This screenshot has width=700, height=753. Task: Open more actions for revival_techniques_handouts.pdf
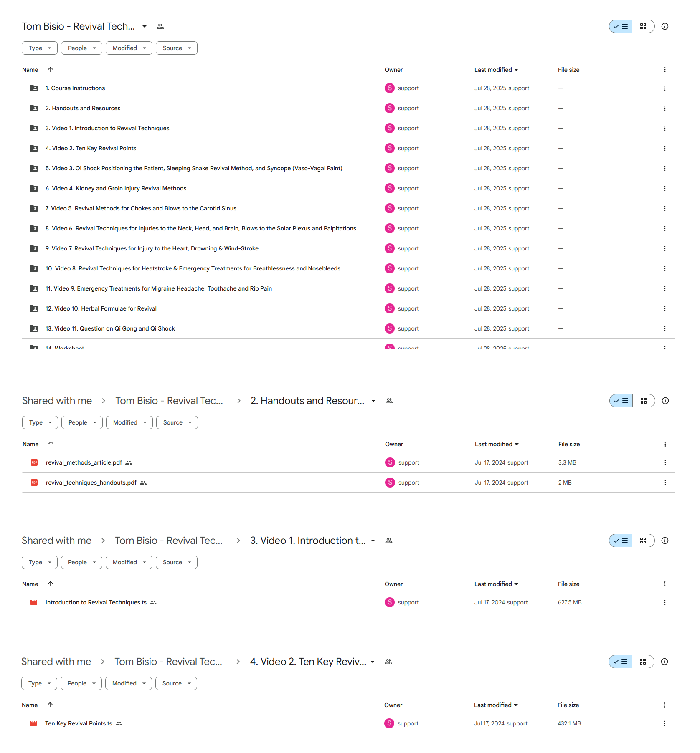pos(665,483)
